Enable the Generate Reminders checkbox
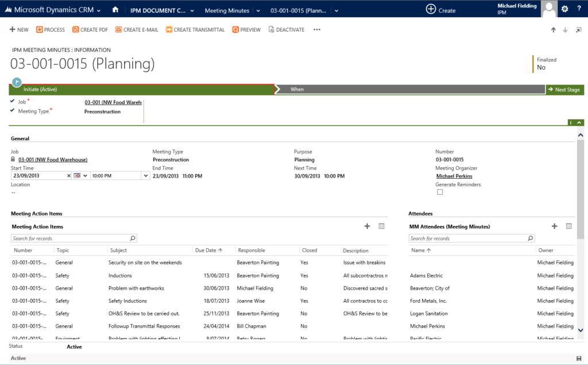 [x=440, y=191]
